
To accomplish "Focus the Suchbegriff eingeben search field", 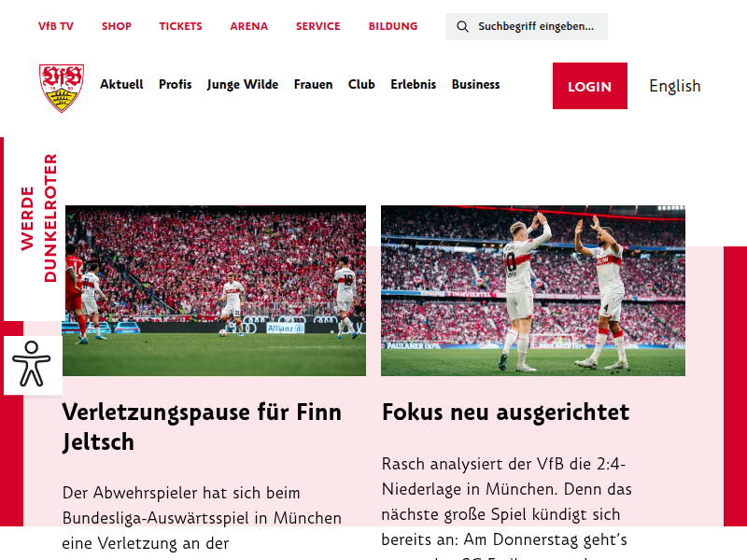I will [x=527, y=27].
